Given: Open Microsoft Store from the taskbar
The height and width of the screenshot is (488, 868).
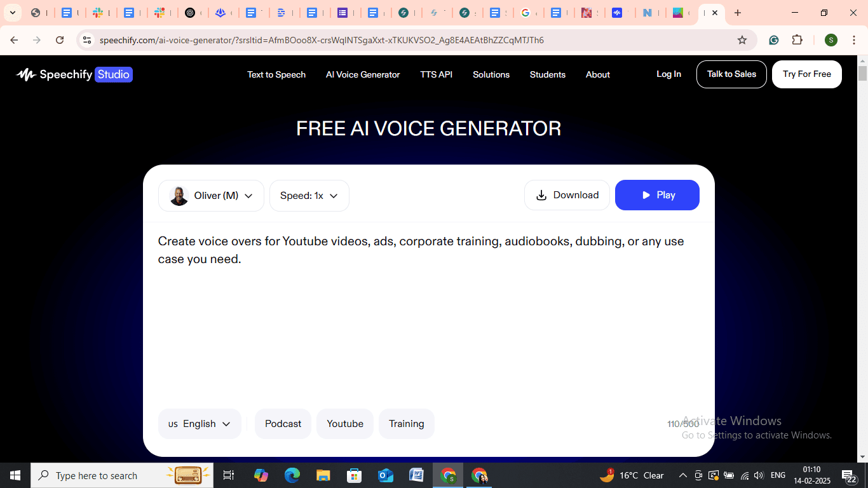Looking at the screenshot, I should point(355,475).
